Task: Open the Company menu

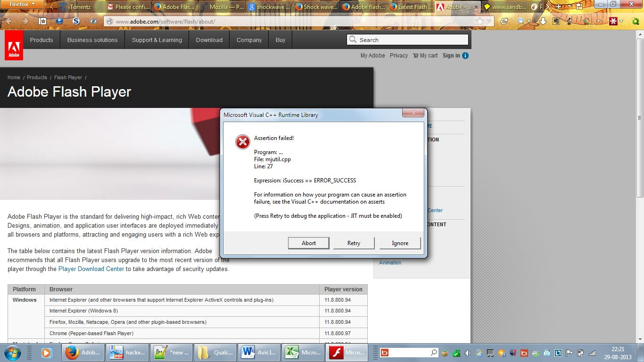Action: [249, 40]
